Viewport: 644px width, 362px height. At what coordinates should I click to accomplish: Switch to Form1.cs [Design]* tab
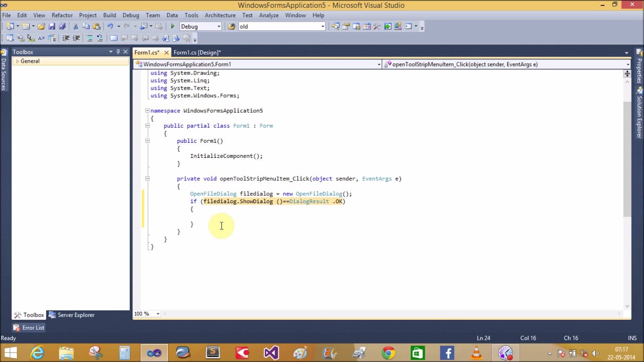[197, 52]
